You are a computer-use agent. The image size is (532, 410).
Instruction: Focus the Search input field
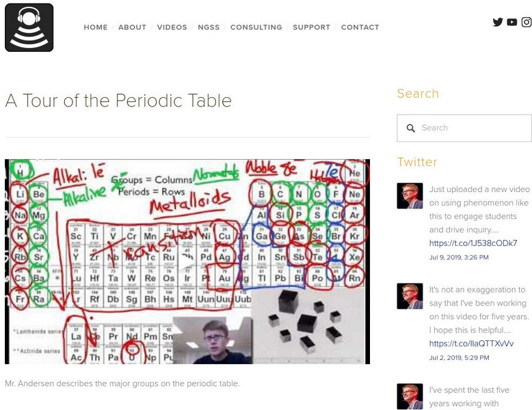[x=472, y=128]
